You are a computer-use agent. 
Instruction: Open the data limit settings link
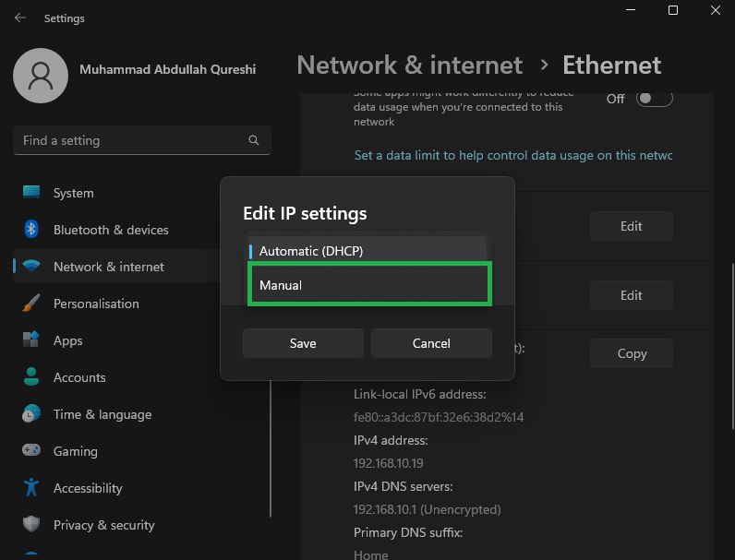point(512,156)
